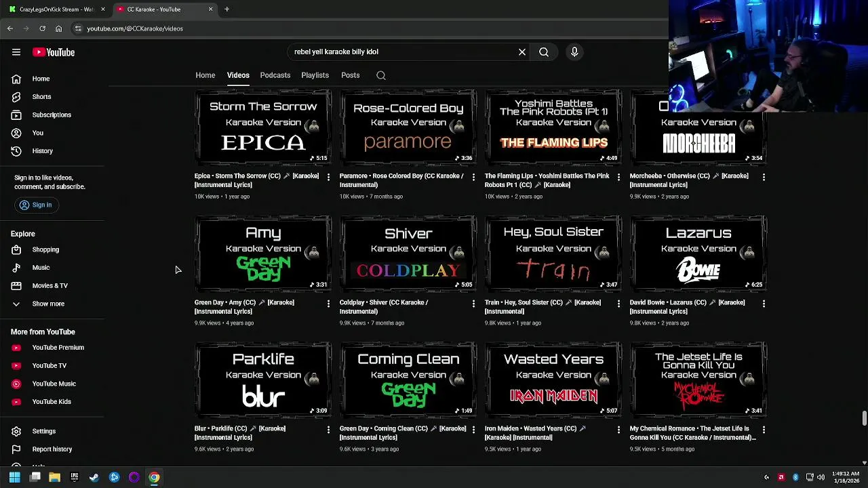Image resolution: width=868 pixels, height=488 pixels.
Task: Switch to the Playlists tab
Action: pyautogui.click(x=315, y=75)
